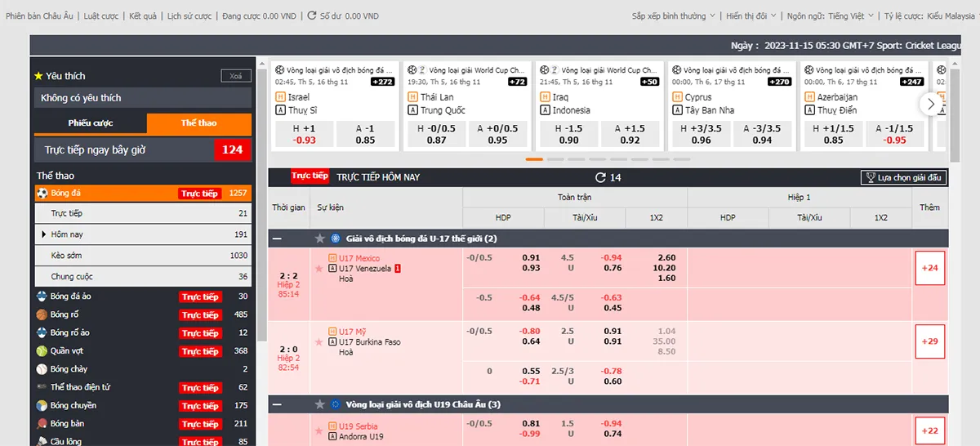
Task: Click the featured matches carousel page indicator
Action: coord(534,159)
